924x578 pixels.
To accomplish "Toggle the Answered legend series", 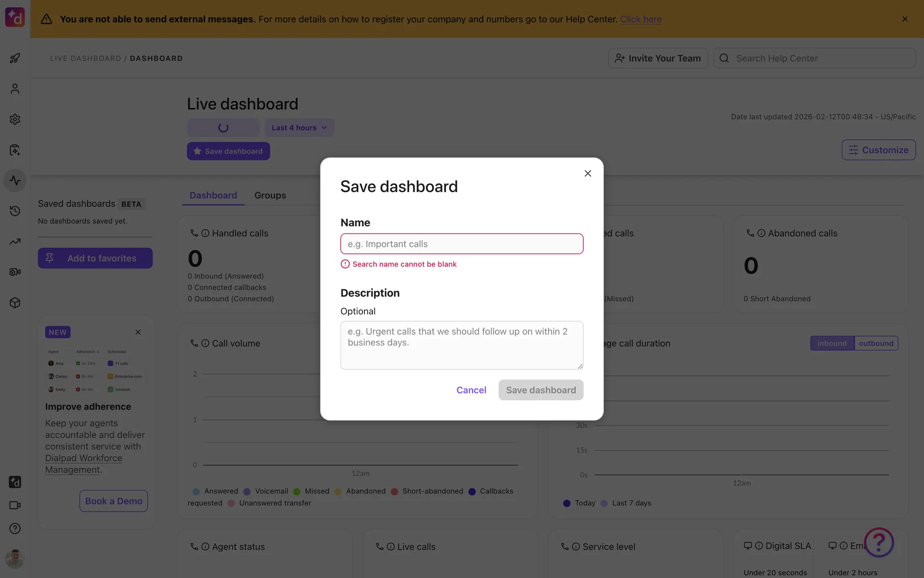I will pyautogui.click(x=221, y=491).
